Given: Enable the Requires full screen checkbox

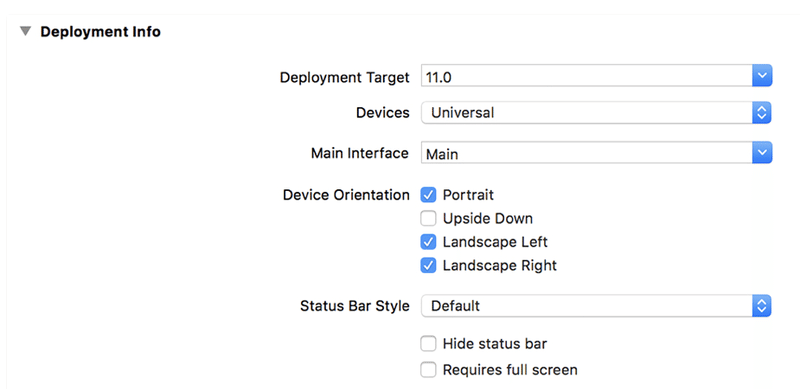Looking at the screenshot, I should tap(428, 370).
